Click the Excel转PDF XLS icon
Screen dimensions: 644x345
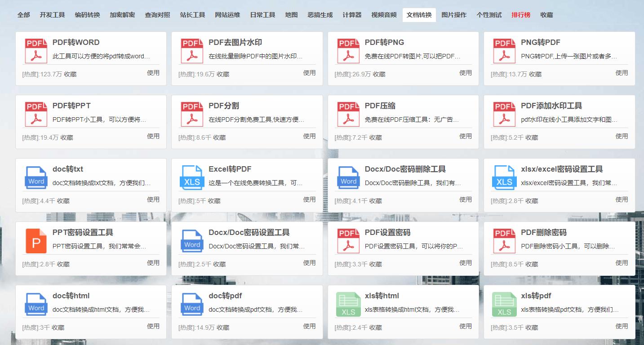192,177
